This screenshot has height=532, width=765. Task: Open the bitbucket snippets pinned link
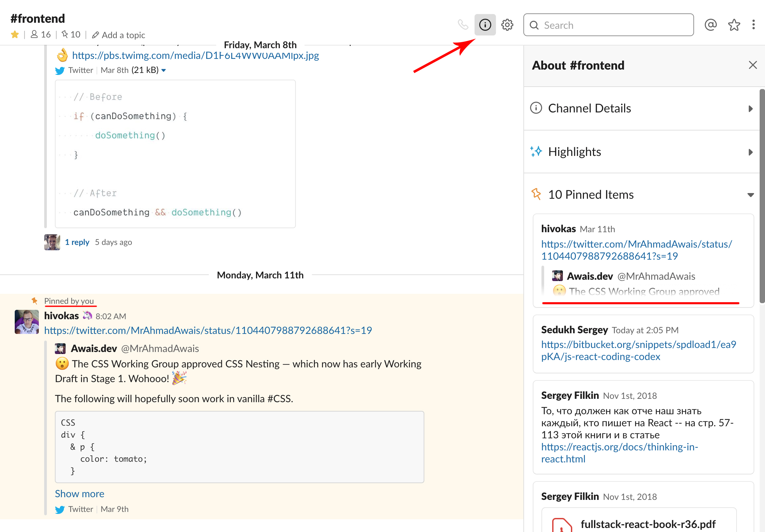(x=638, y=350)
